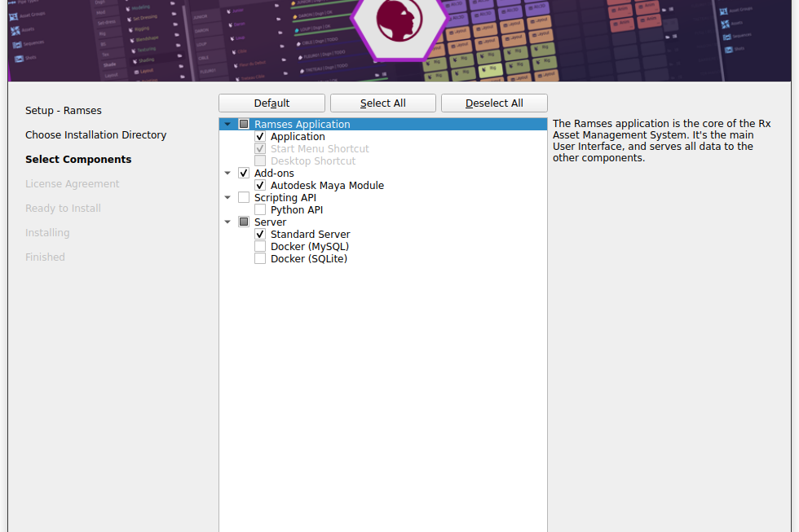Image resolution: width=799 pixels, height=532 pixels.
Task: Enable the Scripting API checkbox
Action: pyautogui.click(x=244, y=198)
